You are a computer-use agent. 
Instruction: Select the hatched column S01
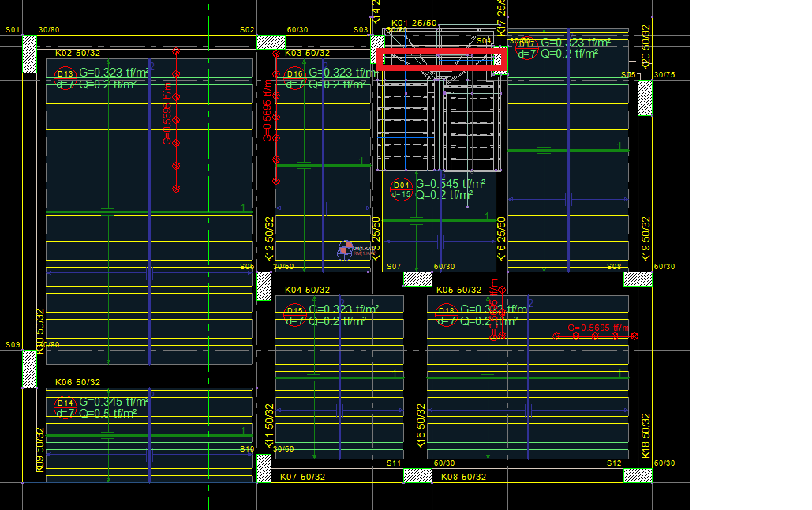pos(29,54)
